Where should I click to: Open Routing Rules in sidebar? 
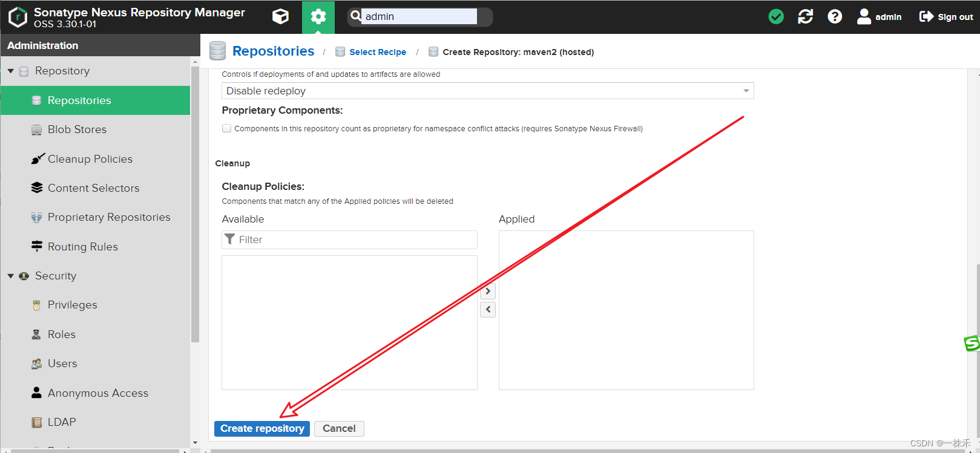96,247
